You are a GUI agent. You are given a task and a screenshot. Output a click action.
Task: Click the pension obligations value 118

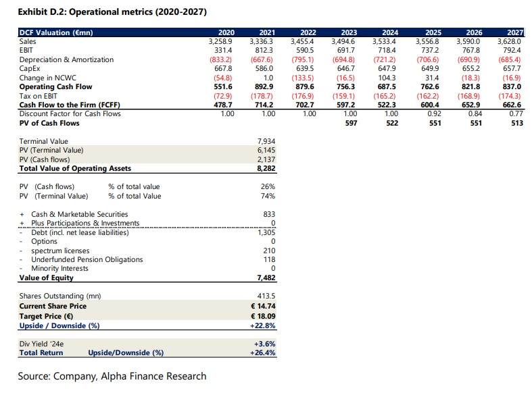pyautogui.click(x=270, y=259)
